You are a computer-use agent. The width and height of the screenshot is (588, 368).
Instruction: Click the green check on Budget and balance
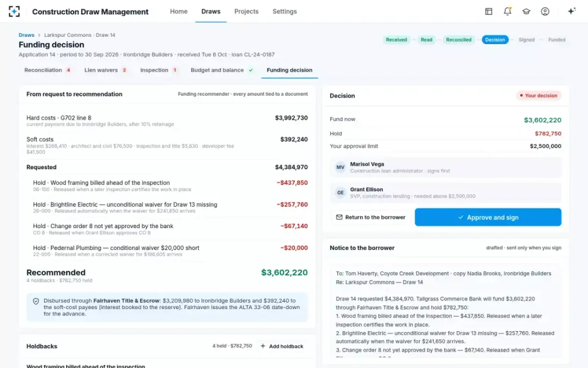point(250,70)
